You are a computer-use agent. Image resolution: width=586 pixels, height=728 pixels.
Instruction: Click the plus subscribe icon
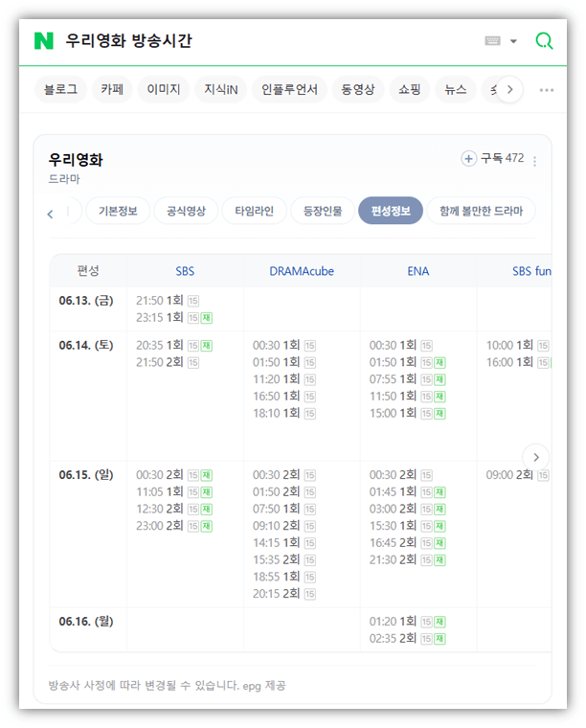point(468,159)
